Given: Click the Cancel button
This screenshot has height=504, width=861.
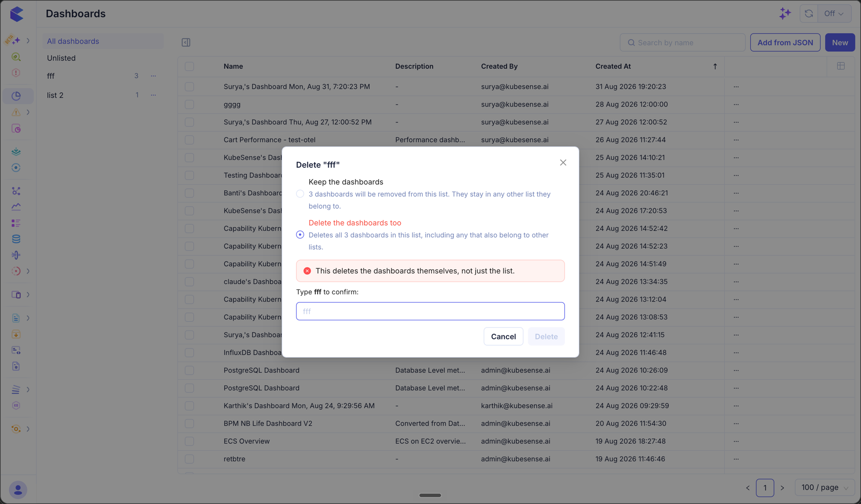Looking at the screenshot, I should click(x=503, y=337).
